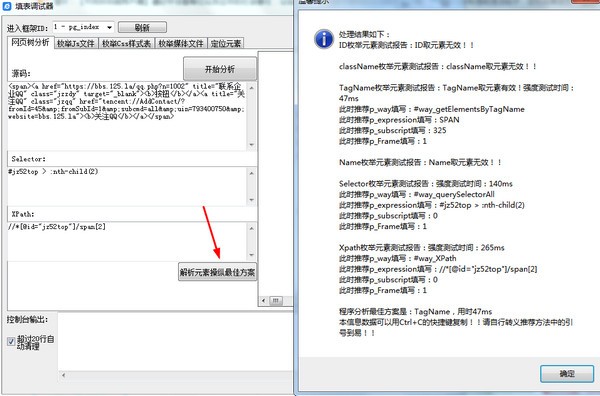This screenshot has height=396, width=600.
Task: Click inside the 源码 source text box
Action: (x=127, y=116)
